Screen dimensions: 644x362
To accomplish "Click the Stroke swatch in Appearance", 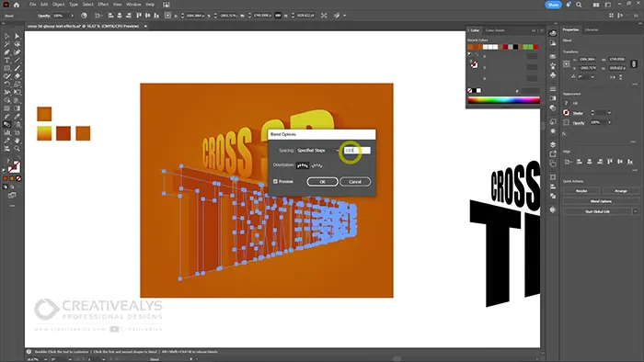I will (x=567, y=113).
